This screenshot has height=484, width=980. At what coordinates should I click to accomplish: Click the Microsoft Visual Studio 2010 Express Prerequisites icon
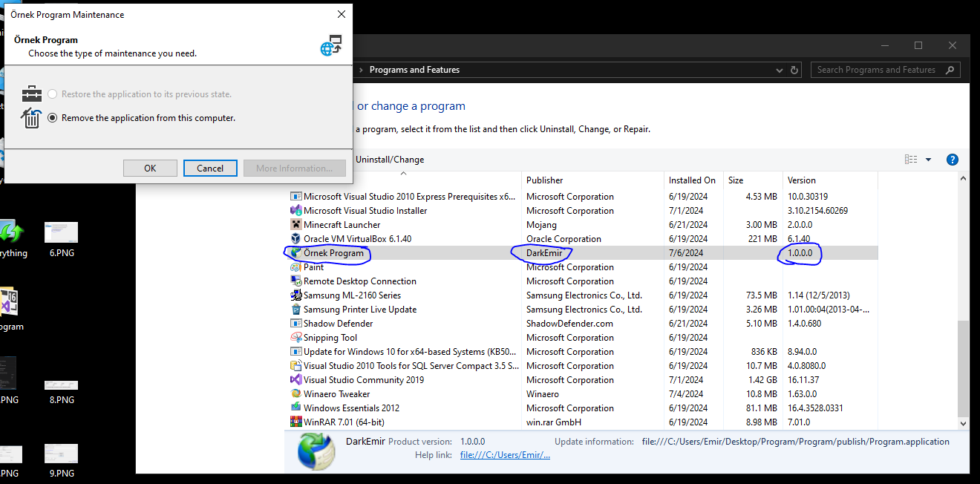(x=296, y=197)
